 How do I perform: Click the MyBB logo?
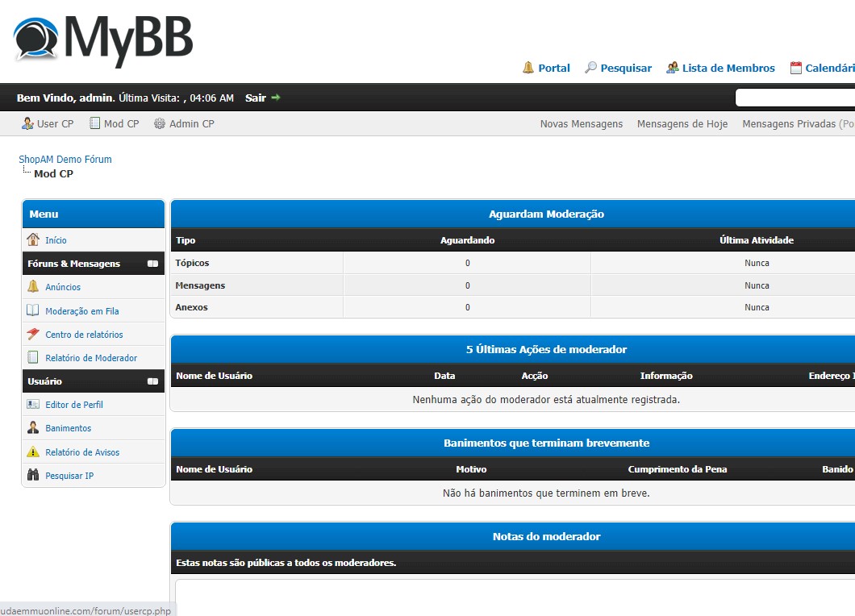pyautogui.click(x=103, y=40)
